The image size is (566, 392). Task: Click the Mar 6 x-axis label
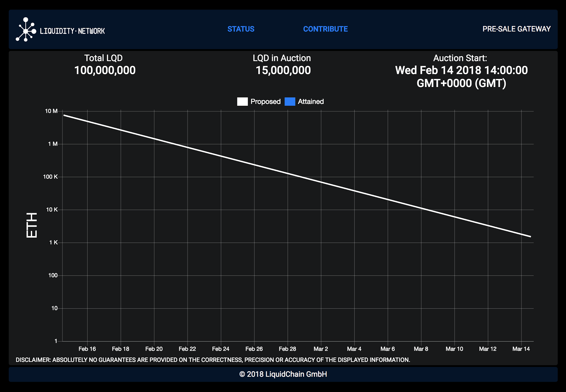(388, 349)
